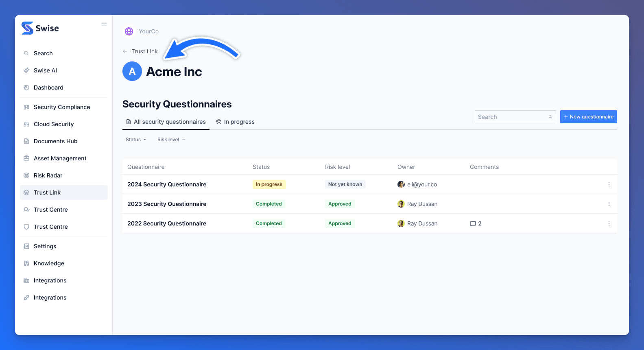Open the 2022 Security Questionnaire row options menu

click(609, 223)
